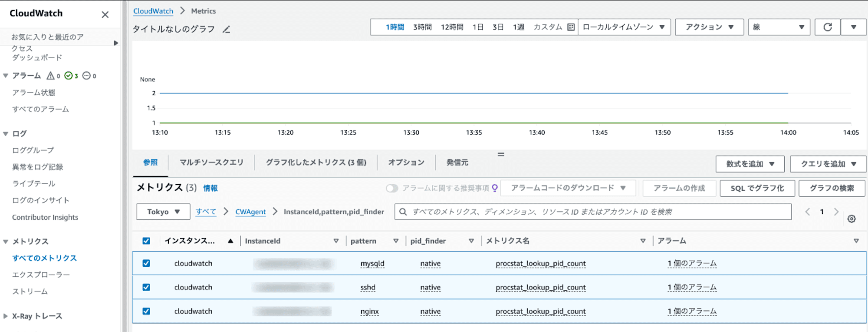Sort by instance name column arrow
Screen dimensions: 868x332
(x=230, y=241)
